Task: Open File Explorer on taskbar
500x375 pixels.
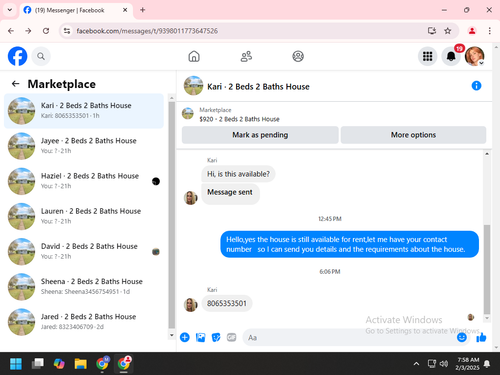Action: click(80, 364)
